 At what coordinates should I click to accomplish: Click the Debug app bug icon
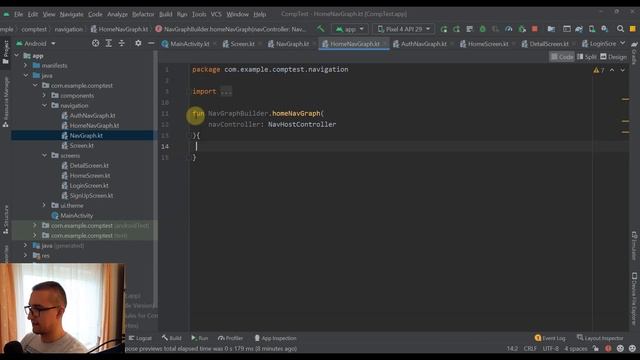[482, 29]
